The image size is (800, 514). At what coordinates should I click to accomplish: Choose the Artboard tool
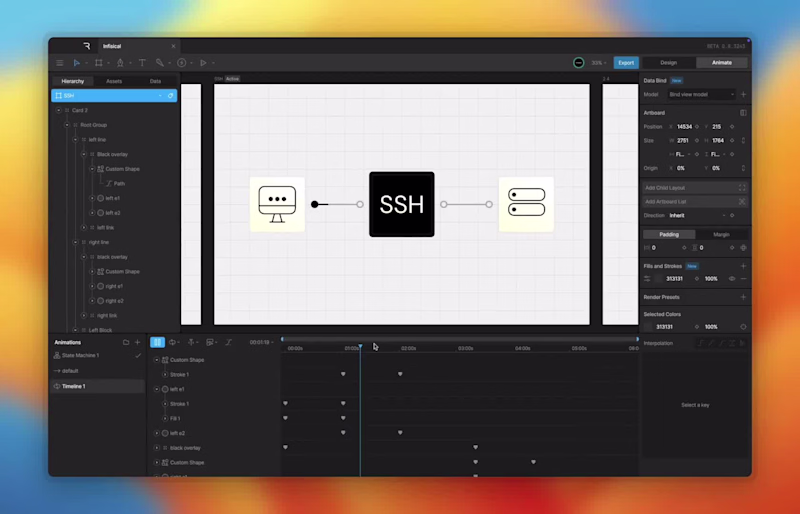98,63
